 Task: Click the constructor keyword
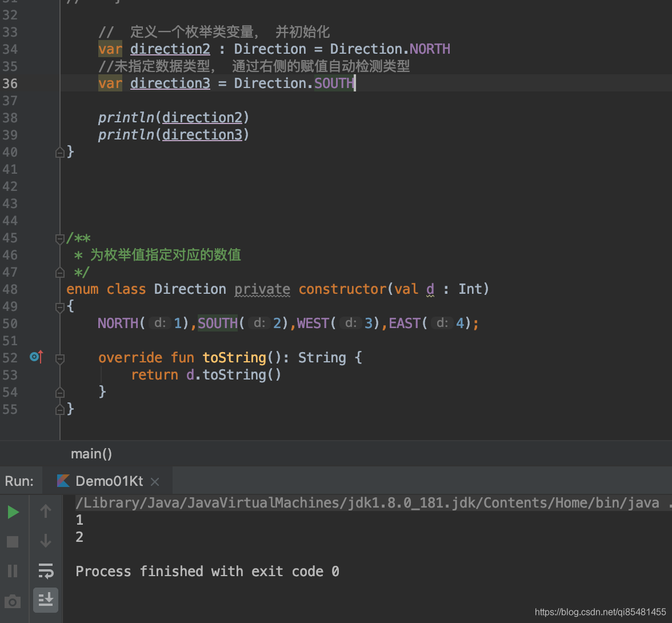(342, 289)
